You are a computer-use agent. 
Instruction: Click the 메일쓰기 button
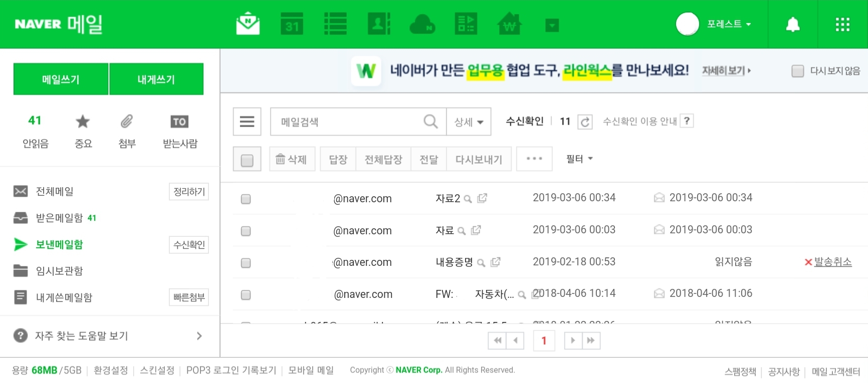61,79
